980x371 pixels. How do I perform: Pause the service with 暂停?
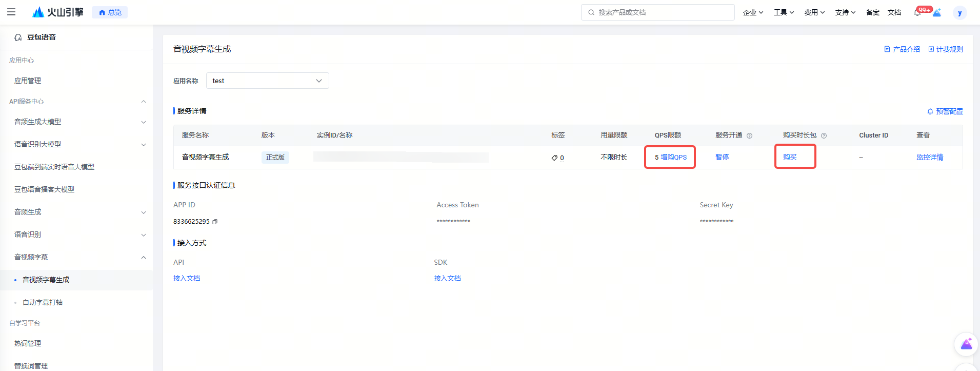[x=722, y=157]
